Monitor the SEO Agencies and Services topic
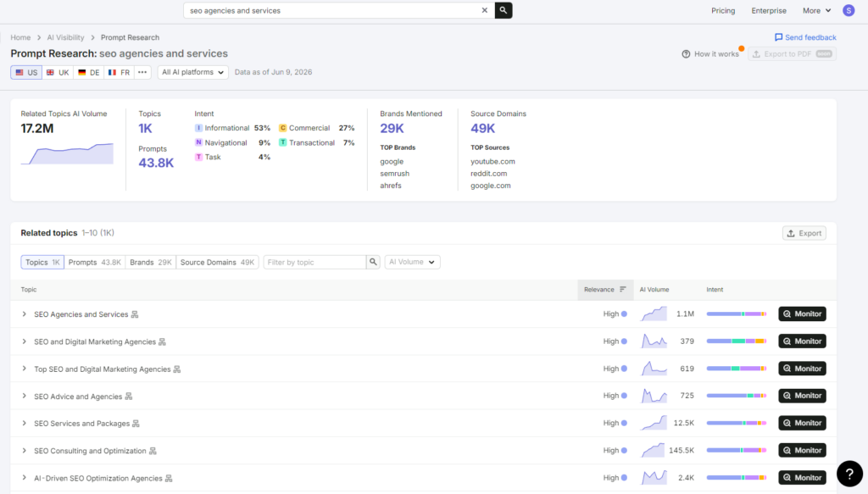This screenshot has width=868, height=494. point(802,314)
